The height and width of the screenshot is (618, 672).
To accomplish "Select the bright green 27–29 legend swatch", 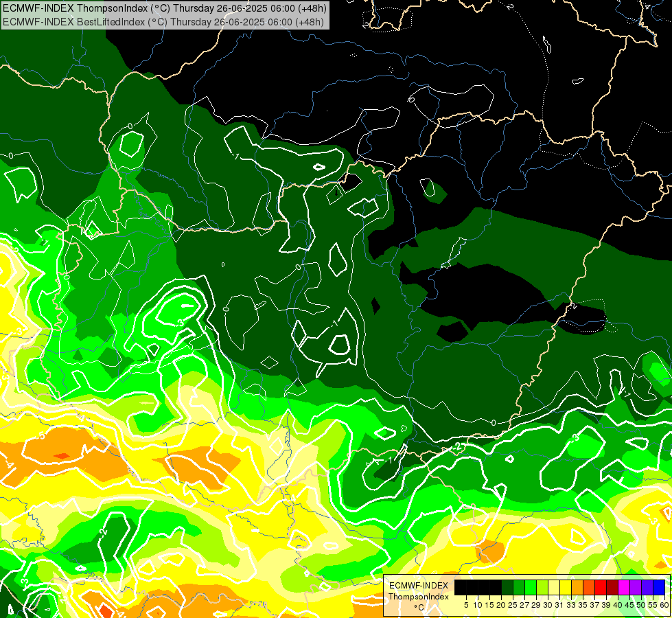I will (x=531, y=587).
